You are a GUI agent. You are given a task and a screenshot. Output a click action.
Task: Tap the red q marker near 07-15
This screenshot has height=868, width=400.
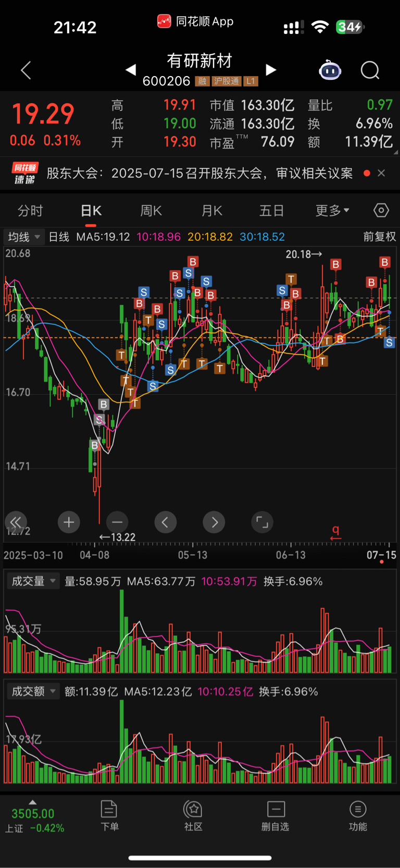pyautogui.click(x=335, y=532)
